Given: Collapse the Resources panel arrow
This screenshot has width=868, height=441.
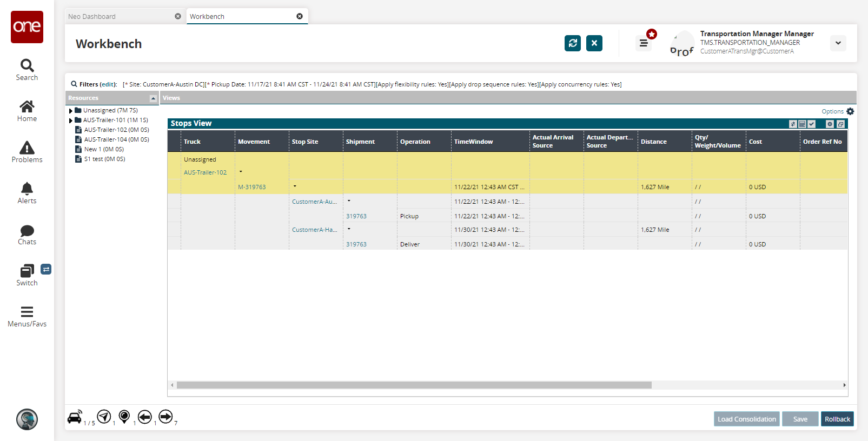Looking at the screenshot, I should click(153, 98).
